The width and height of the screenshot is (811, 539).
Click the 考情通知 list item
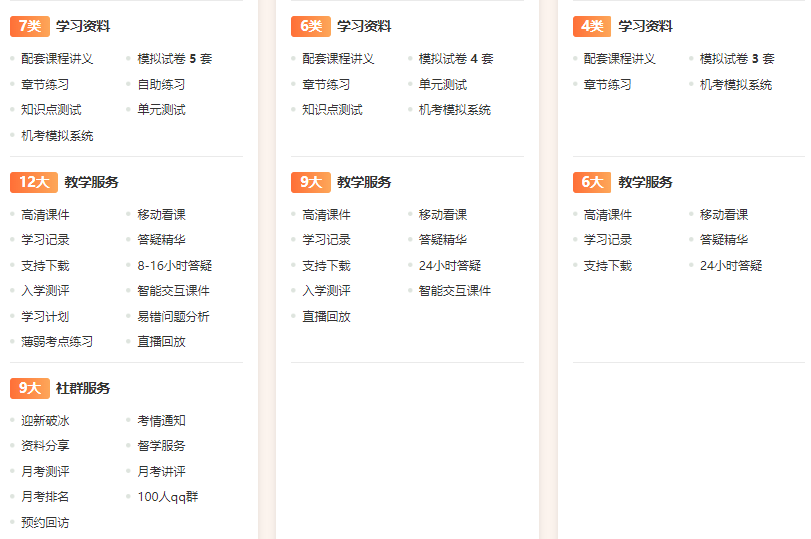coord(161,421)
